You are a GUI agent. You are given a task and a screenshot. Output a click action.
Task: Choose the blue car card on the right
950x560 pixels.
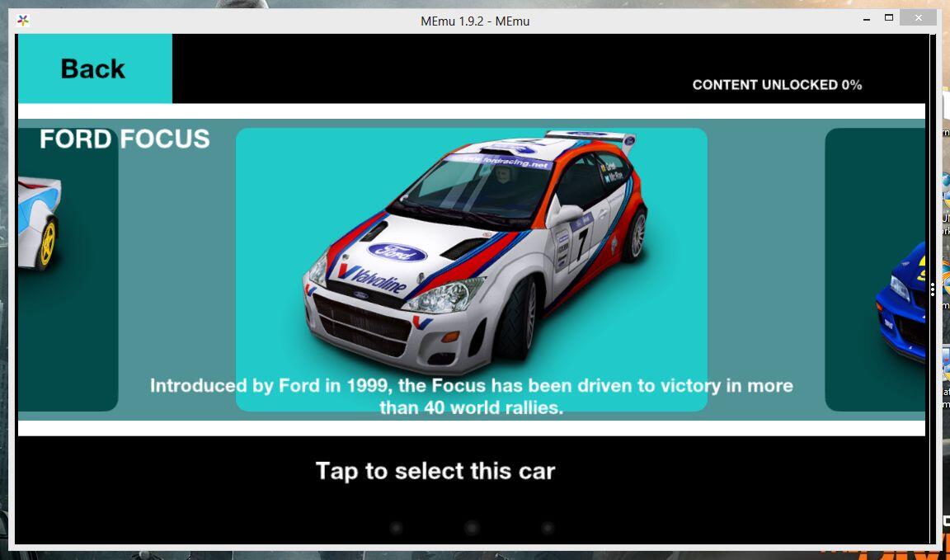[875, 270]
